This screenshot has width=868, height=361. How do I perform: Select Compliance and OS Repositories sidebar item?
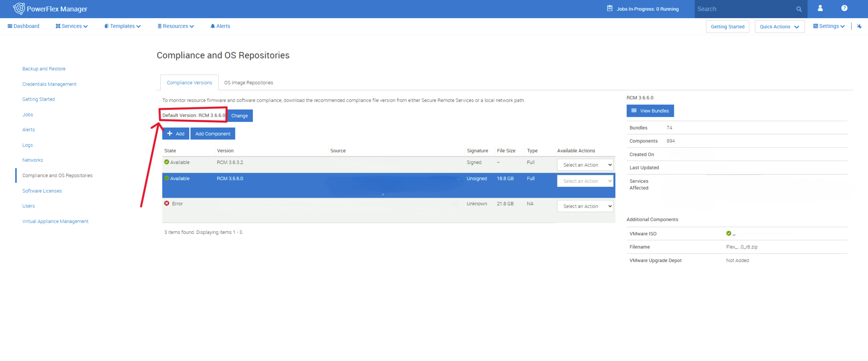tap(57, 176)
